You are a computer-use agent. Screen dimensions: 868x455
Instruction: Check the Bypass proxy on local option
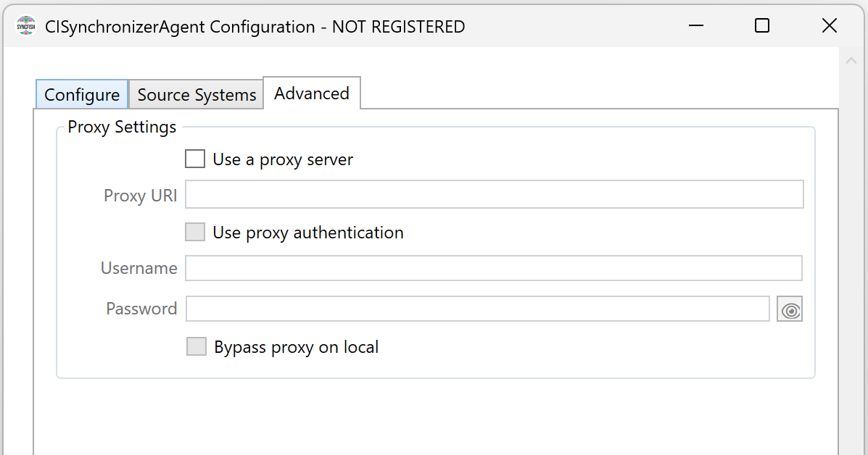tap(196, 346)
